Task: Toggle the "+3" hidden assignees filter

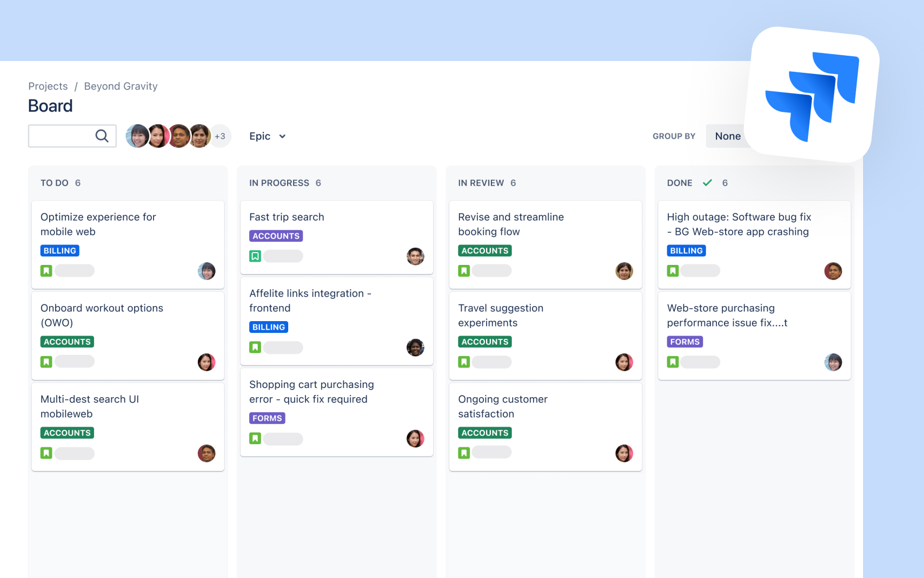Action: (220, 136)
